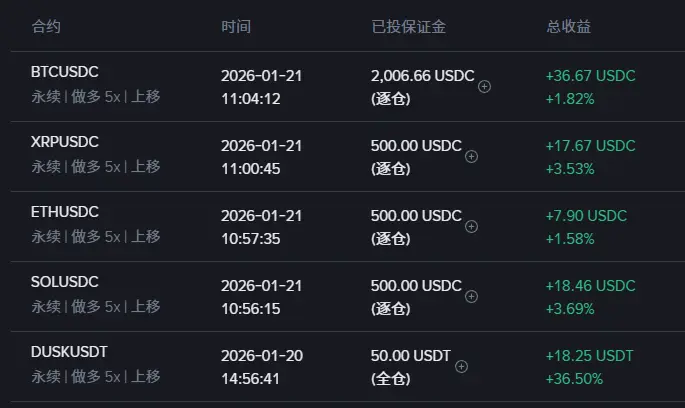Open the ETHUSDC contract
This screenshot has height=408, width=685.
(65, 211)
